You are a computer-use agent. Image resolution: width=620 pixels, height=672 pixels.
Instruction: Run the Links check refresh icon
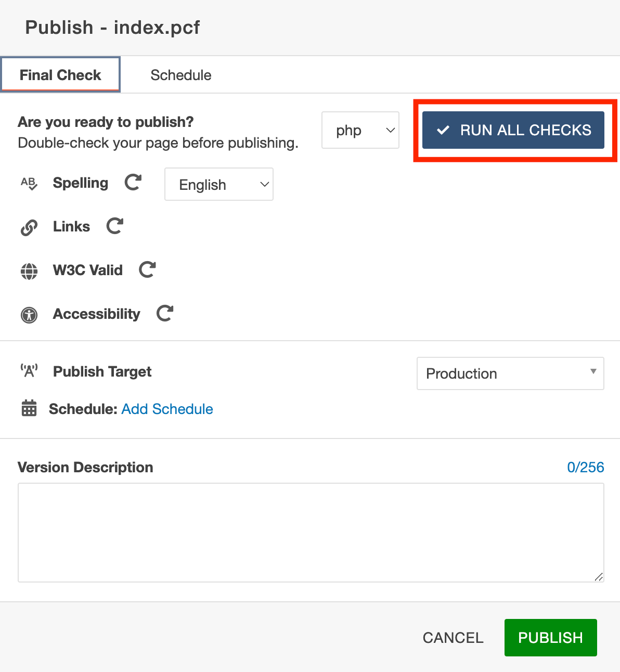(x=114, y=226)
